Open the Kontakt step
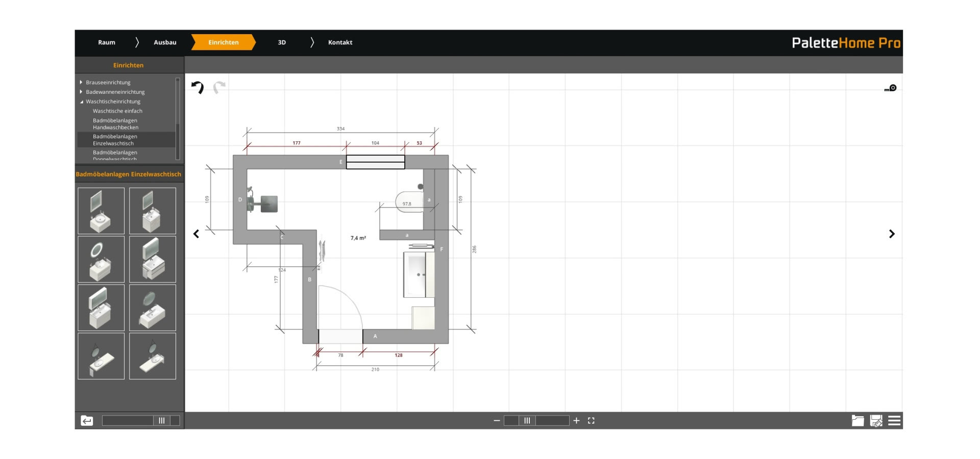980x459 pixels. (x=340, y=42)
